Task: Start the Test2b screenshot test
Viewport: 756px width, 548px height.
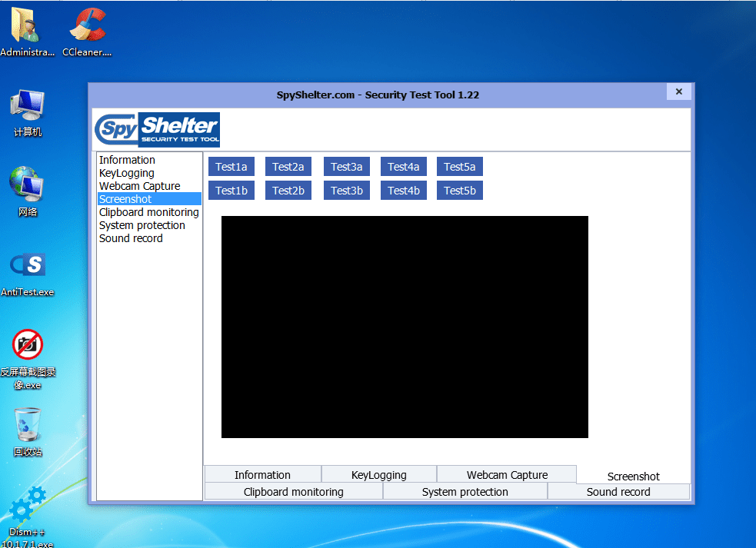Action: (288, 191)
